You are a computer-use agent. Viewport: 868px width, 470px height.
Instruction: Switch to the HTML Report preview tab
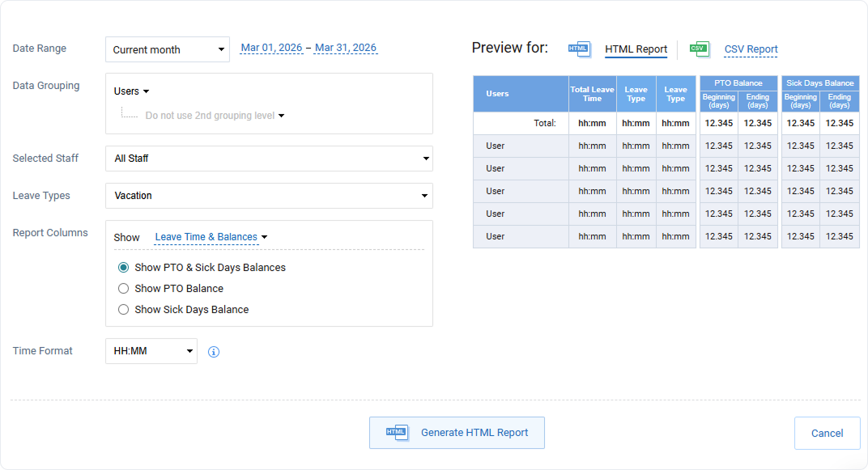(x=636, y=49)
